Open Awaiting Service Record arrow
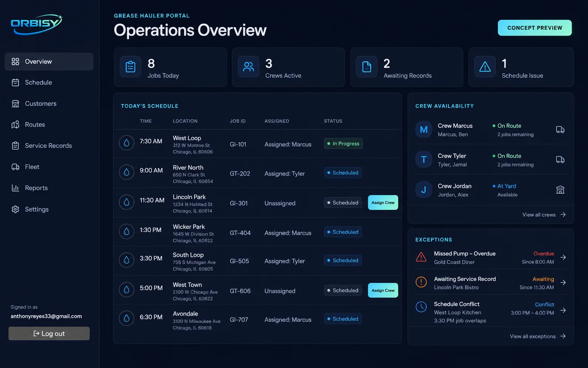The height and width of the screenshot is (368, 588). 563,283
